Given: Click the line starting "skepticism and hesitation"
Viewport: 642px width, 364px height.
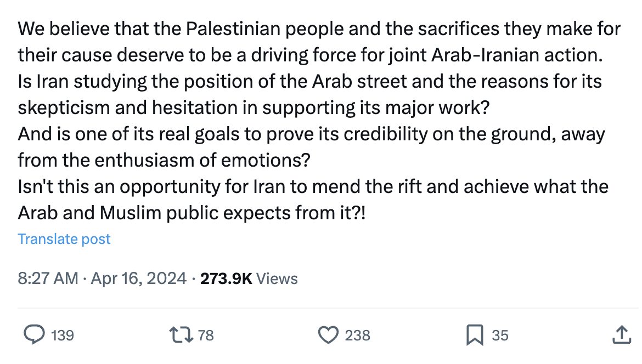Looking at the screenshot, I should click(x=253, y=107).
